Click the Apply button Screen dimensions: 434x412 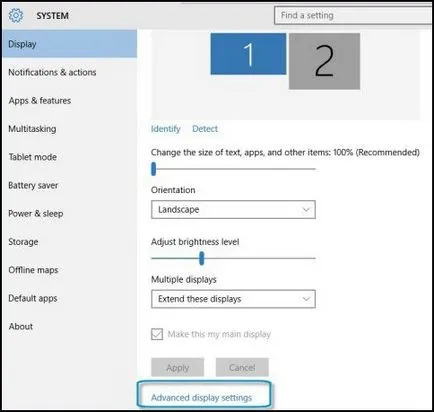tap(178, 367)
